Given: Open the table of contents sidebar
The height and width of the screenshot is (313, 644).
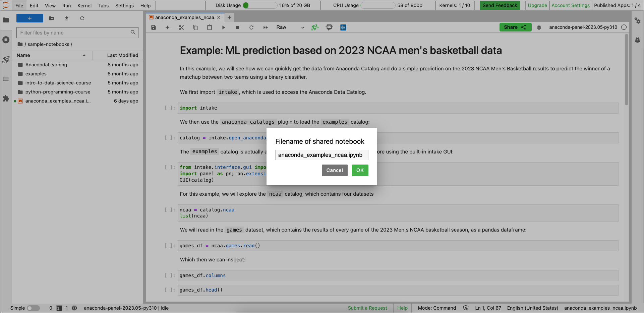Looking at the screenshot, I should pyautogui.click(x=6, y=79).
